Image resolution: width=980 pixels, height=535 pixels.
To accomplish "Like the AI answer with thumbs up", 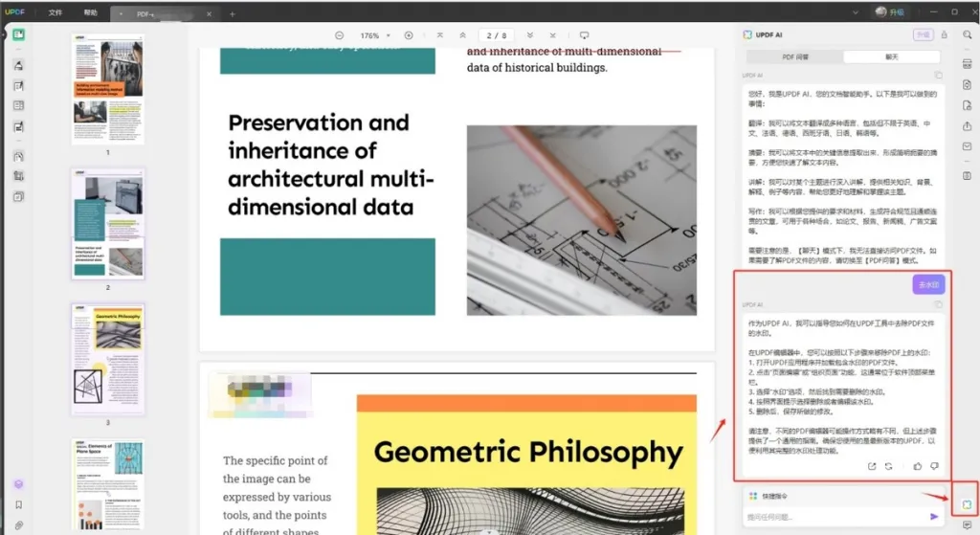I will pos(918,466).
